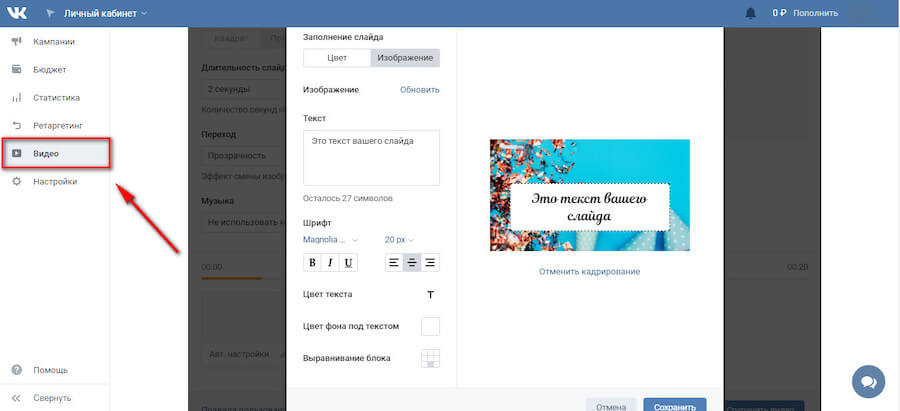
Task: Click the Ретаргетинг arrow icon
Action: pos(17,125)
